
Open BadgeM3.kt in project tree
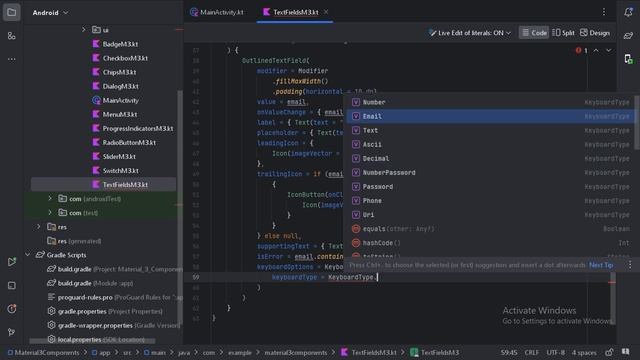[x=116, y=44]
